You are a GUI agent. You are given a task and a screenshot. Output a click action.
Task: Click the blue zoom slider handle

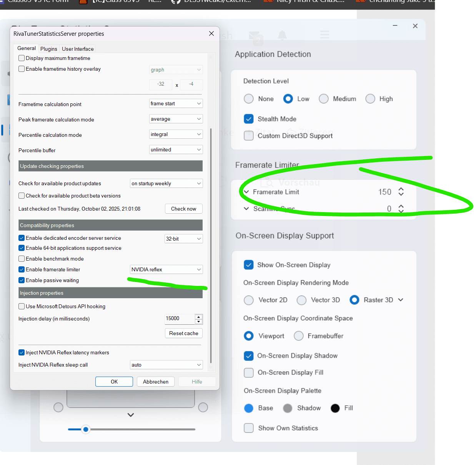[x=86, y=429]
